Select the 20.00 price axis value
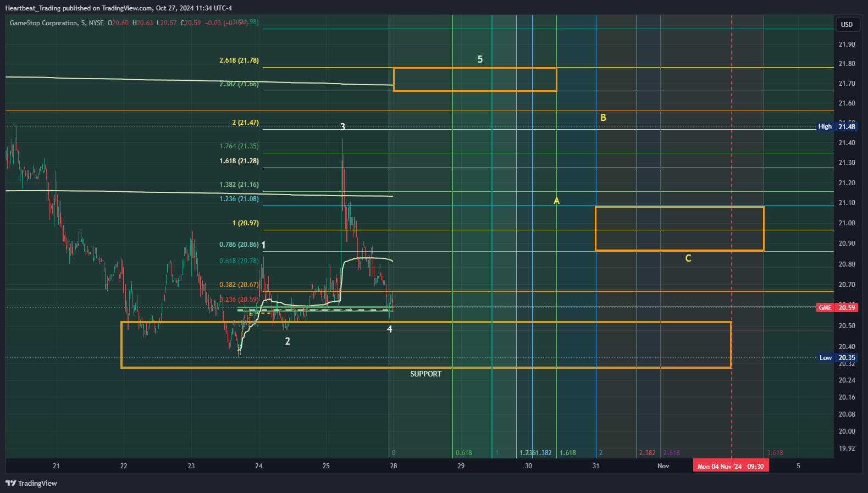The width and height of the screenshot is (868, 493). (847, 431)
